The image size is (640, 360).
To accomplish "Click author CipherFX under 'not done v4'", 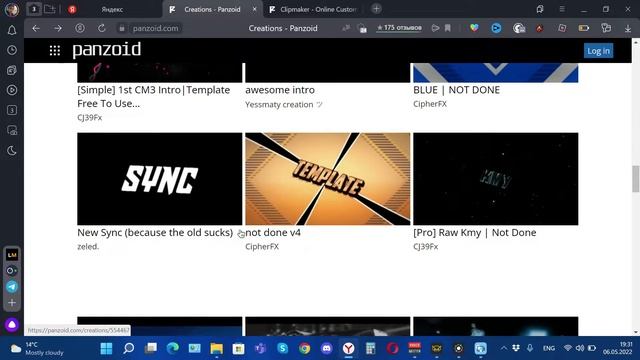I will coord(262,247).
